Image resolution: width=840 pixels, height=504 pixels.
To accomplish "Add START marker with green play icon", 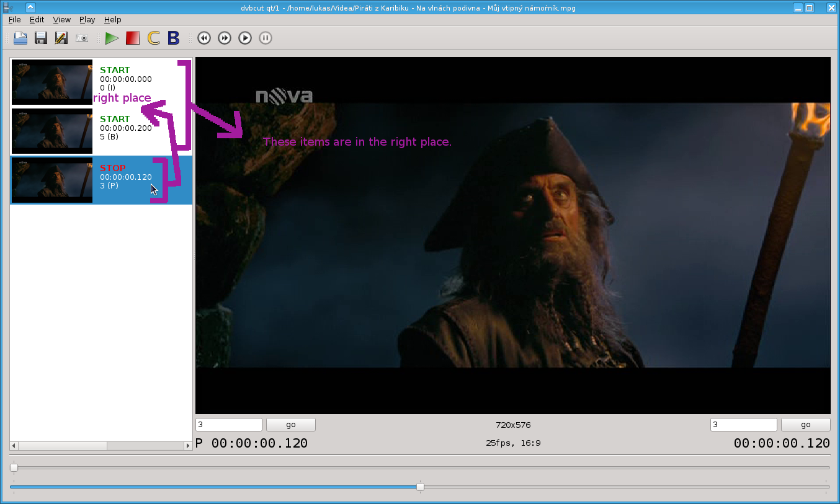I will 112,38.
